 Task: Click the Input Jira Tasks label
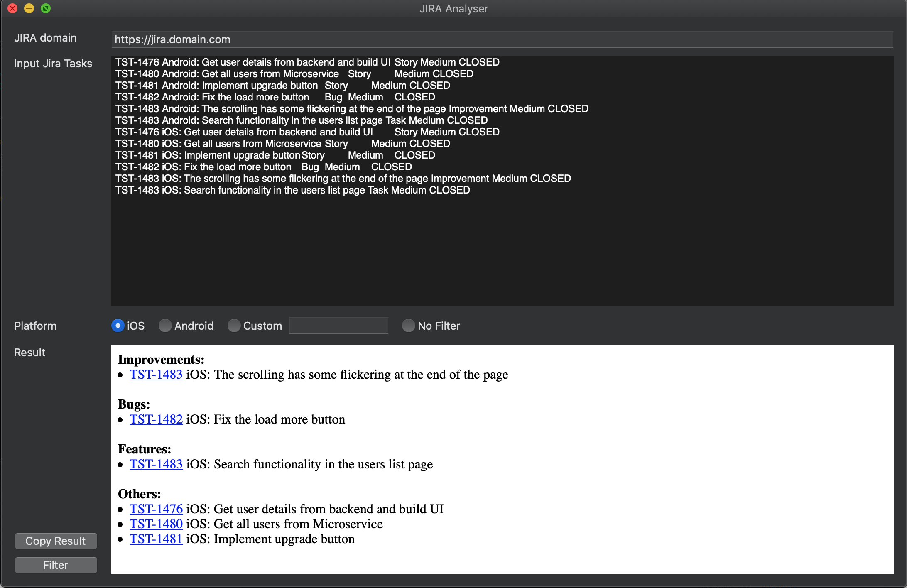click(53, 64)
